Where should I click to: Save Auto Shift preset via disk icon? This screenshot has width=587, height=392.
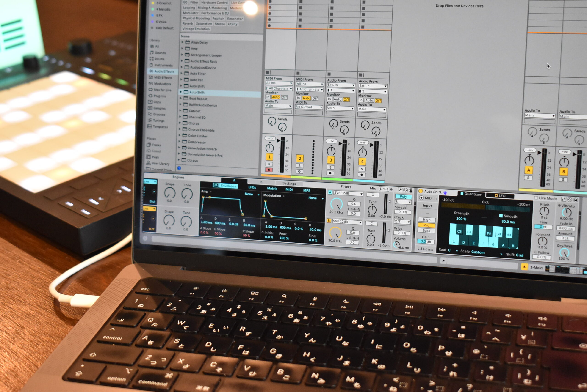tap(576, 200)
